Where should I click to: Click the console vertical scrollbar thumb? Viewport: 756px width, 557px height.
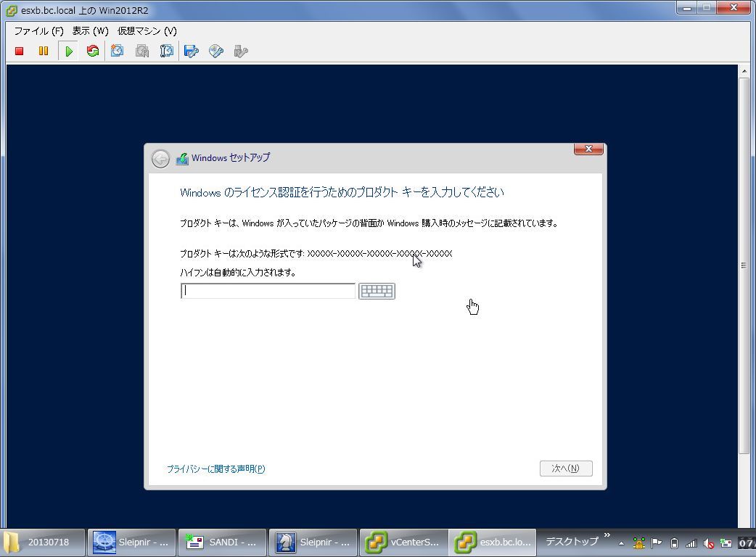tap(744, 265)
